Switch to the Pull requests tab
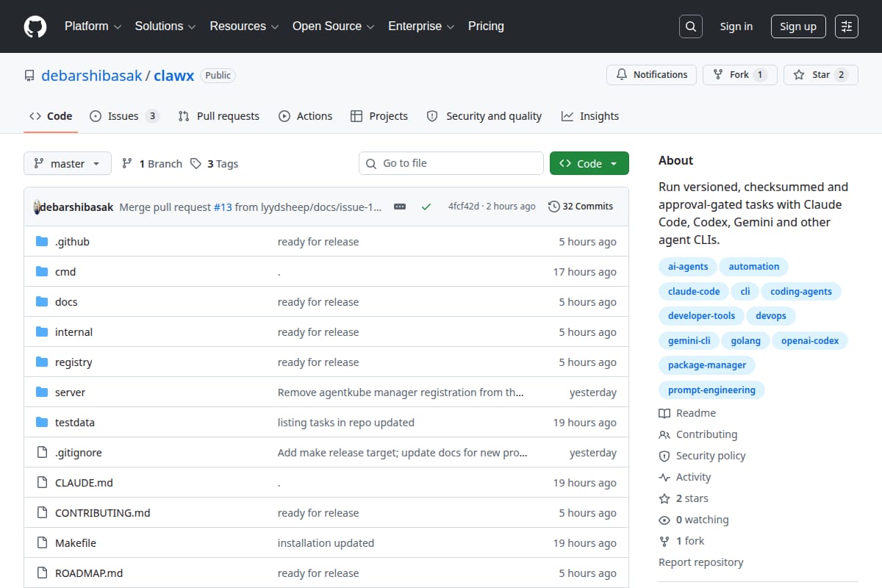The width and height of the screenshot is (882, 588). coord(219,116)
